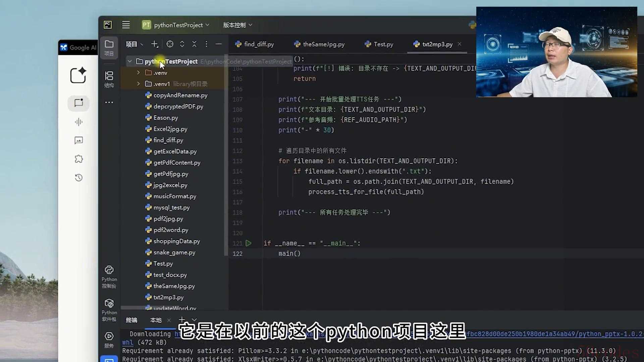The height and width of the screenshot is (362, 644).
Task: Click line number 113 in the editor gutter
Action: pyautogui.click(x=237, y=161)
